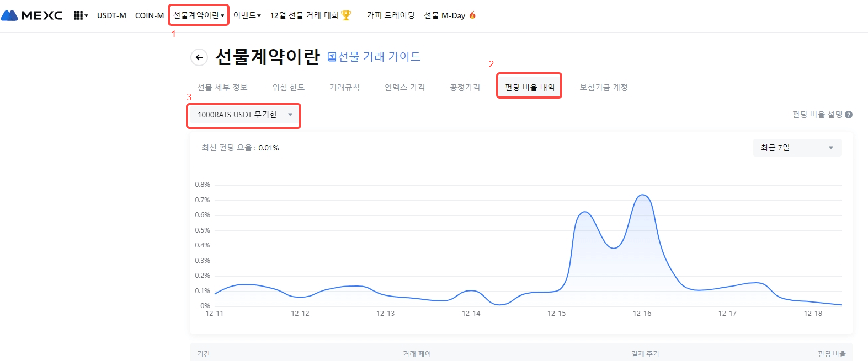Click the chart peak at 12-16
Image resolution: width=868 pixels, height=361 pixels.
[642, 195]
